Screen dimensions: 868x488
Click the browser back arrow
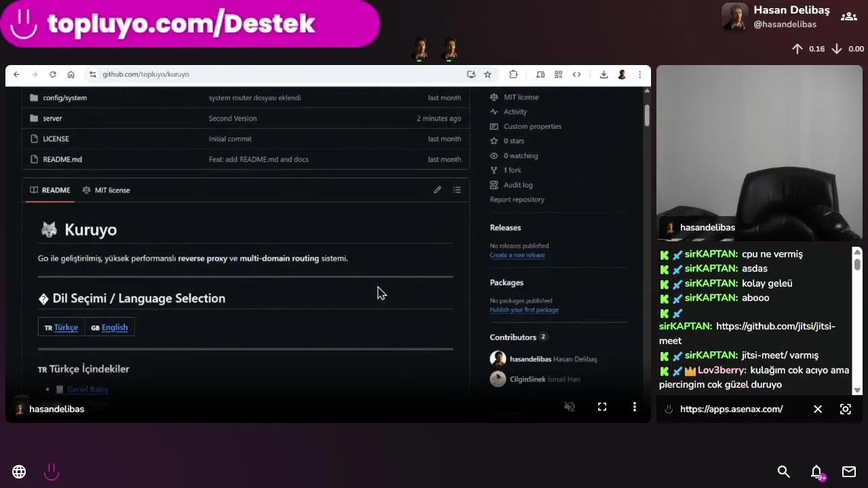click(x=16, y=75)
